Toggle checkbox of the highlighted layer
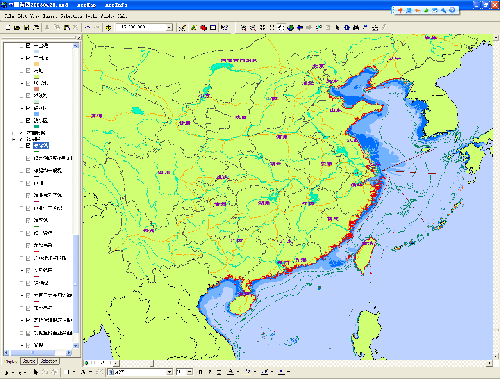500x379 pixels. (x=28, y=146)
